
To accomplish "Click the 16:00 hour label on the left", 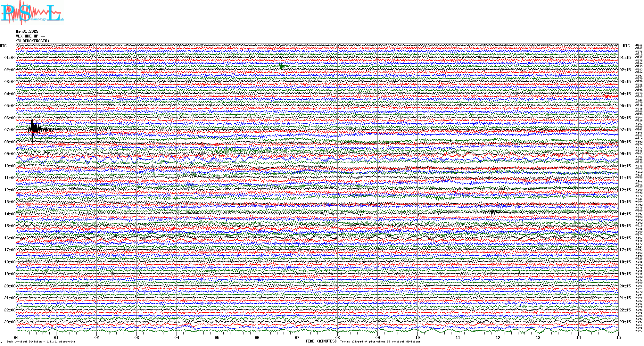I will (10, 238).
